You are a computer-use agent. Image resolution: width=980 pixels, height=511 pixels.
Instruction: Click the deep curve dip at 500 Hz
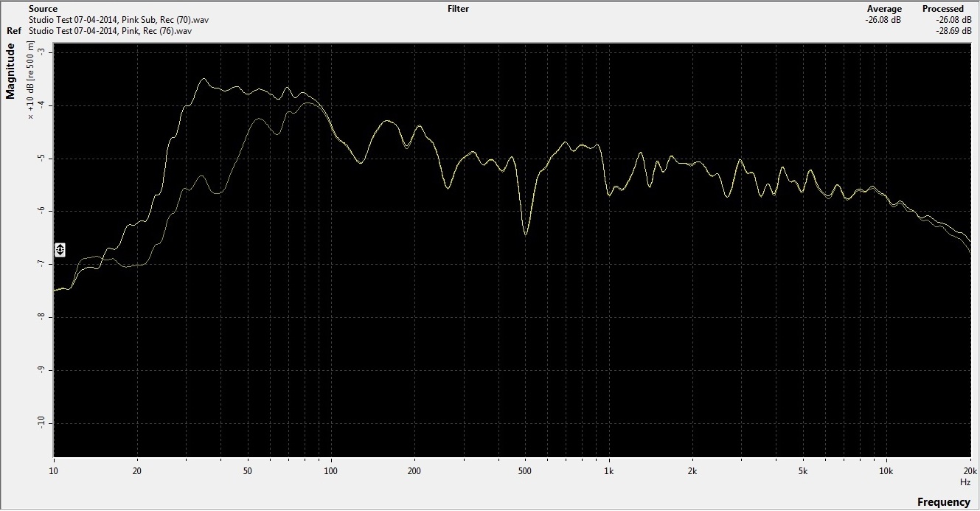[x=525, y=233]
